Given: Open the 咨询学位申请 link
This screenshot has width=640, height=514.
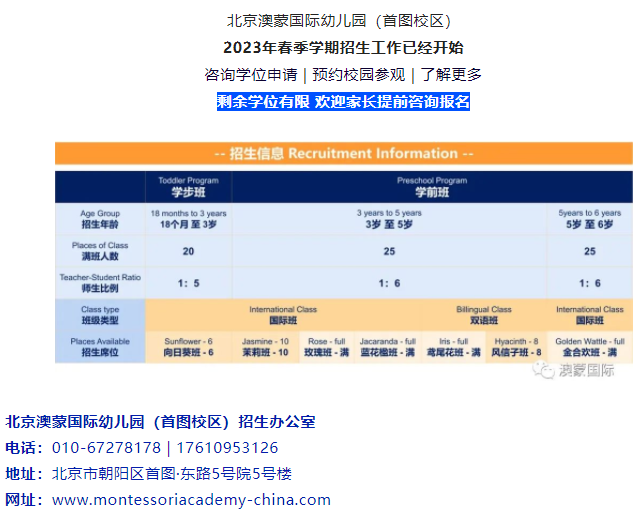Looking at the screenshot, I should pos(250,74).
